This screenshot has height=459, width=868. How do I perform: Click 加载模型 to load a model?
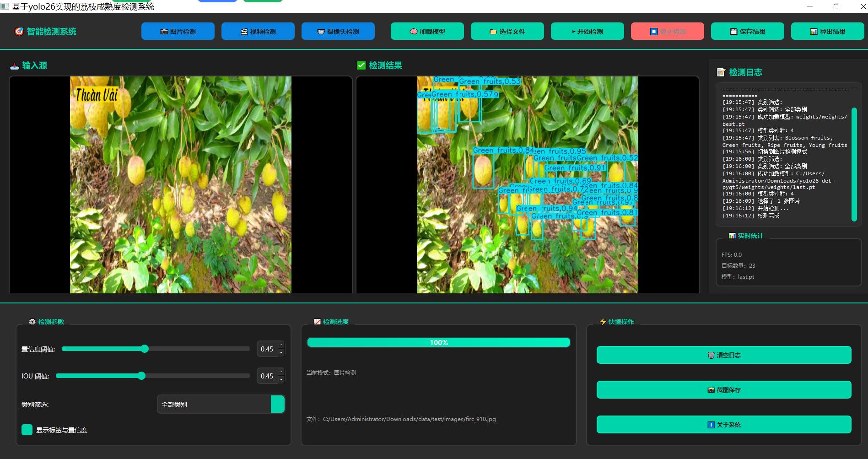427,32
